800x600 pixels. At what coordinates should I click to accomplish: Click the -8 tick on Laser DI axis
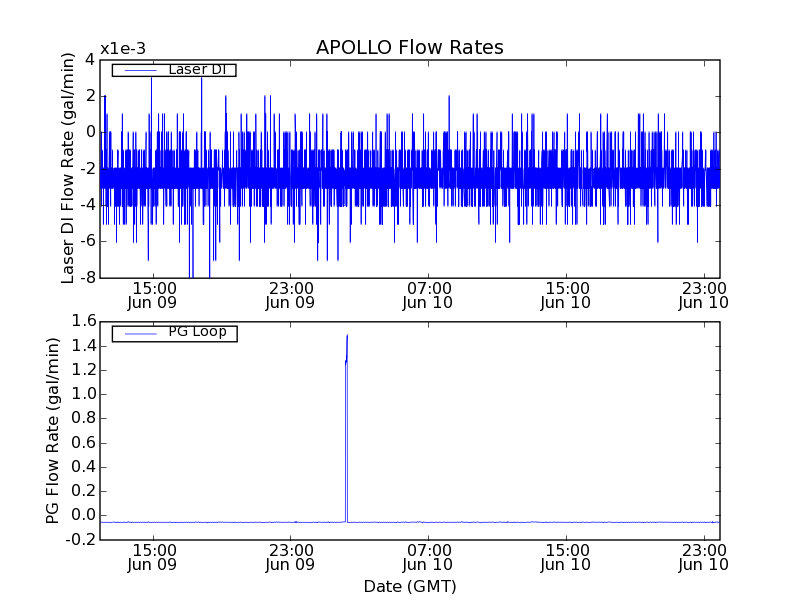pyautogui.click(x=88, y=278)
